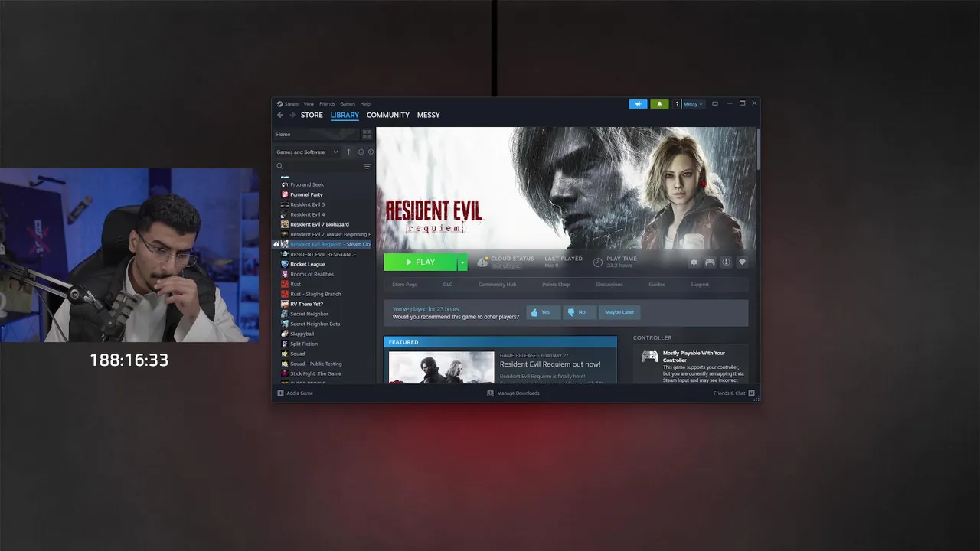The image size is (980, 551).
Task: Open the View menu
Action: (x=309, y=104)
